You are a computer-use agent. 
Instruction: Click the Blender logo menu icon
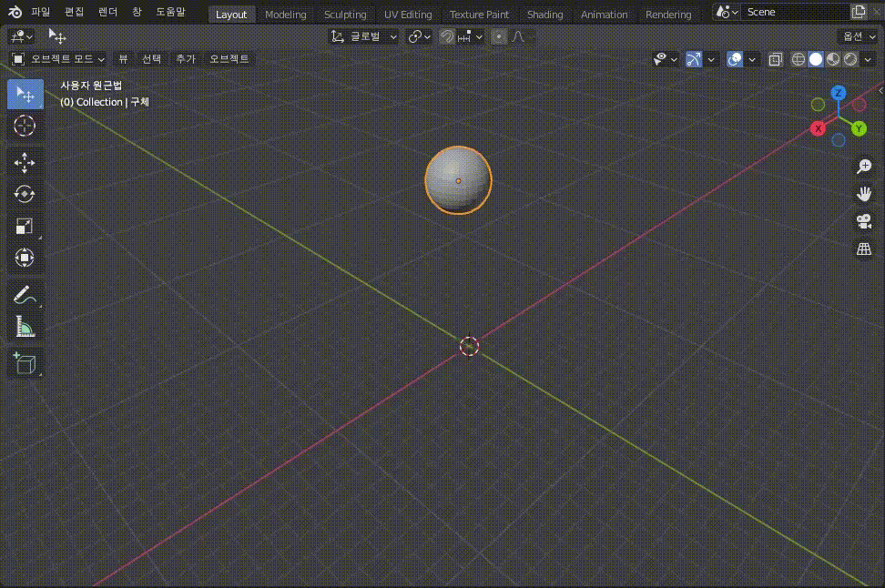point(14,12)
